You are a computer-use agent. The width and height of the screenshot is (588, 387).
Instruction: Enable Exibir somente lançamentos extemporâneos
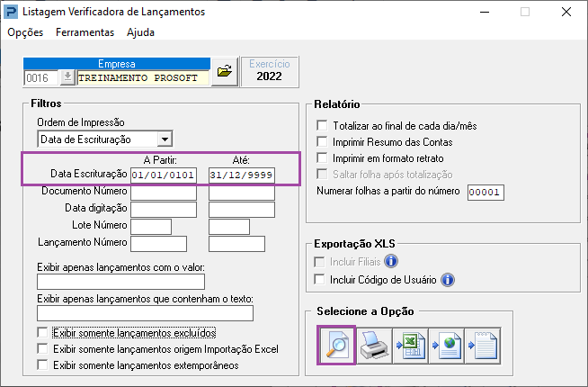pyautogui.click(x=42, y=364)
